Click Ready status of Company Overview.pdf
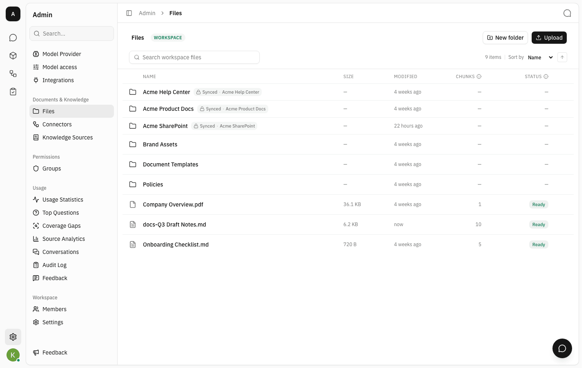588x368 pixels. (x=539, y=204)
